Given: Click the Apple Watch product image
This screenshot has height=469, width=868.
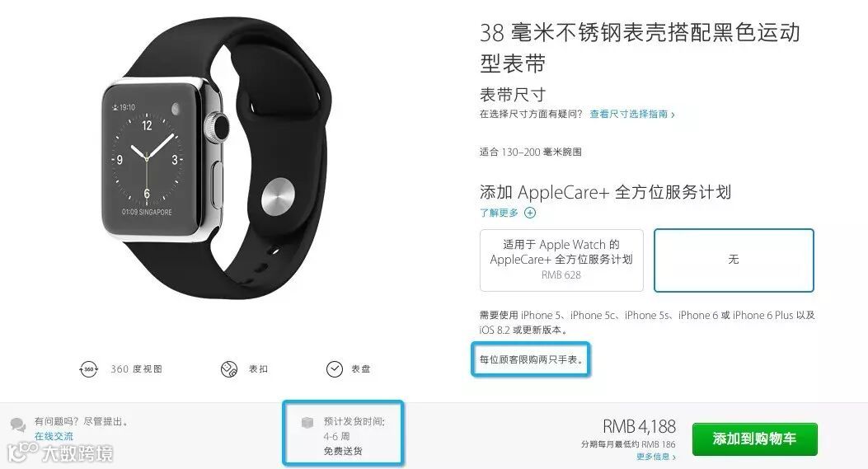Looking at the screenshot, I should [216, 157].
